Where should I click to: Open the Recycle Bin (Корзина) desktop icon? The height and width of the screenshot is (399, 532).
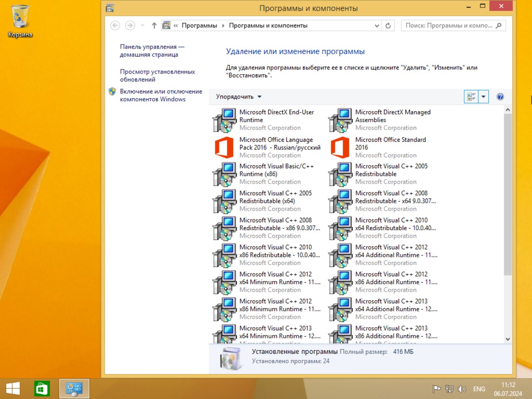coord(20,21)
